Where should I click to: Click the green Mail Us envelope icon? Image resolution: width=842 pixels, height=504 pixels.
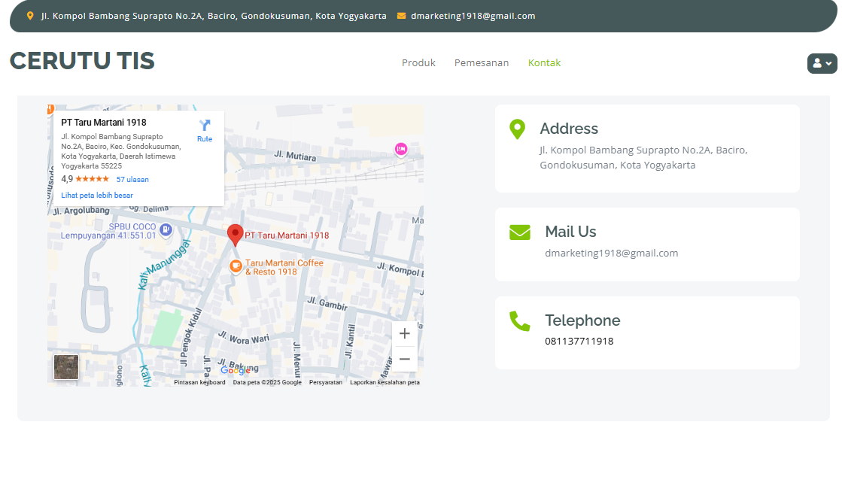point(520,232)
